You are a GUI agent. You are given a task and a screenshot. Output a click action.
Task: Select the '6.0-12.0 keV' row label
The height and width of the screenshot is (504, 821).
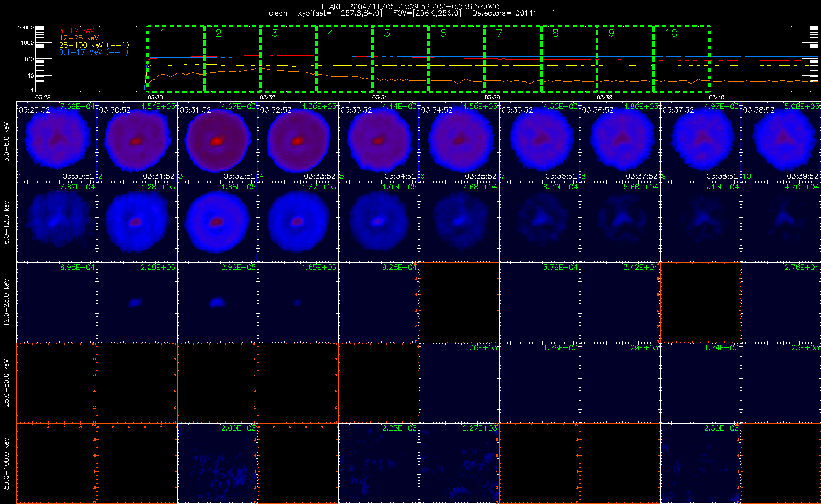point(7,223)
